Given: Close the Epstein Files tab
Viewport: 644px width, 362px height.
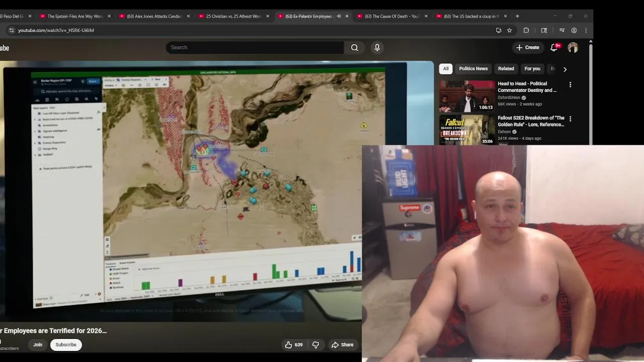Looking at the screenshot, I should [109, 16].
